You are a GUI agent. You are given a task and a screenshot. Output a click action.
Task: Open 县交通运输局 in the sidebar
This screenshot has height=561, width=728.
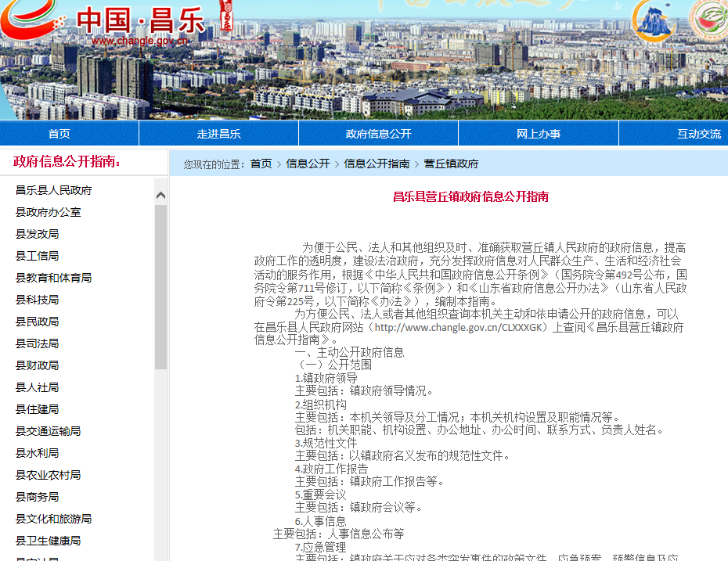click(49, 431)
